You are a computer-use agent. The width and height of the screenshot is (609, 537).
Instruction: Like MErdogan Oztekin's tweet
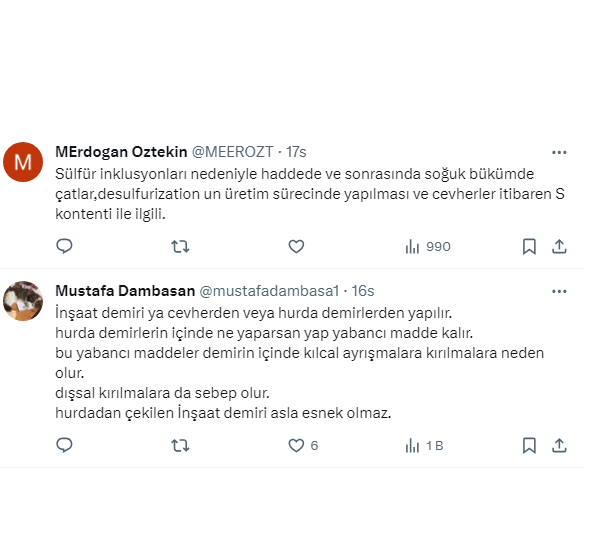tap(296, 246)
